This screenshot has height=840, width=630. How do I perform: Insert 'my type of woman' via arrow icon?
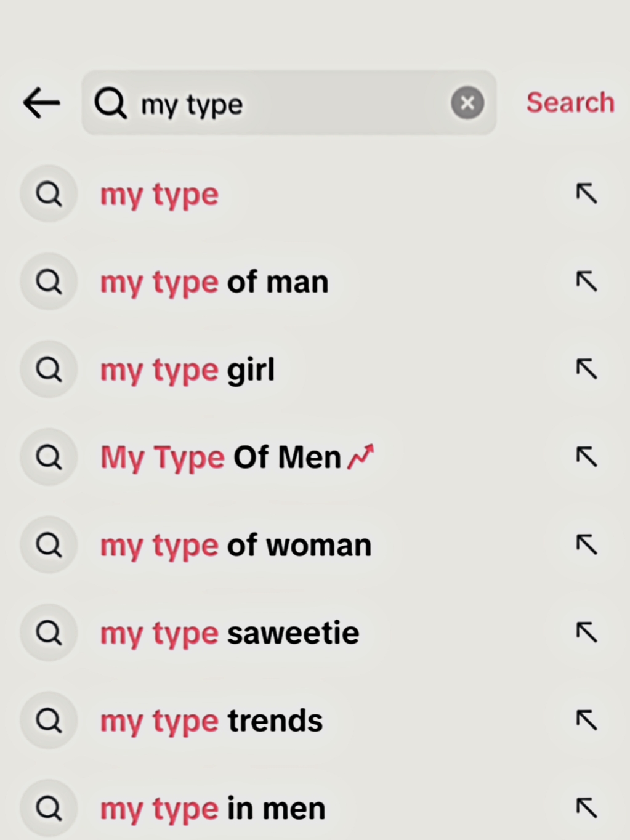586,544
